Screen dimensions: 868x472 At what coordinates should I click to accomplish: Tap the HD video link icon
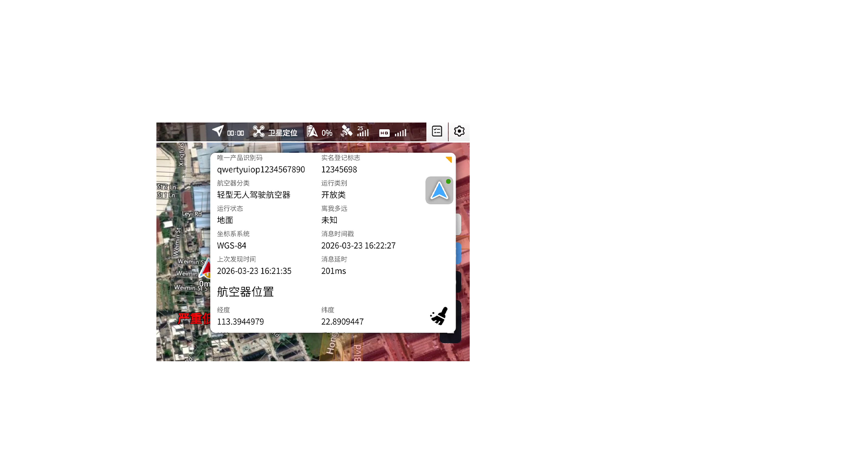(x=384, y=133)
